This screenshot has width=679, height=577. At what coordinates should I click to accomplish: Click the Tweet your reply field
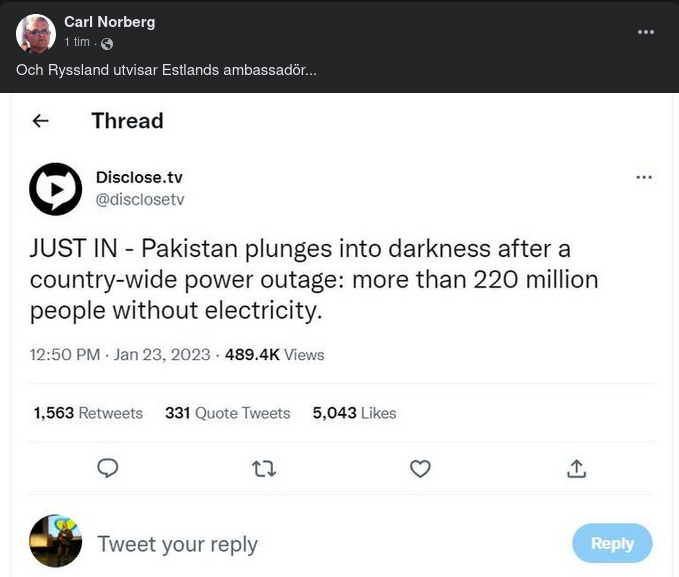point(177,544)
